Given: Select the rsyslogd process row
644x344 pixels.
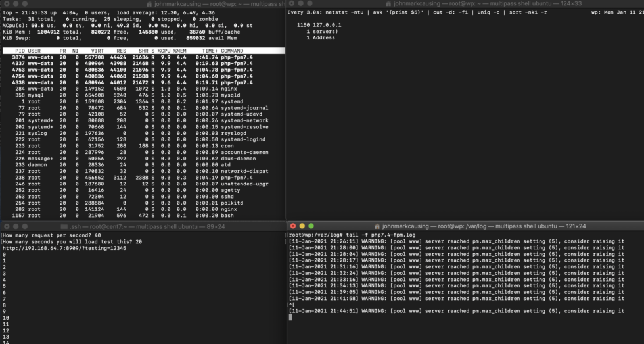Looking at the screenshot, I should pyautogui.click(x=143, y=133).
